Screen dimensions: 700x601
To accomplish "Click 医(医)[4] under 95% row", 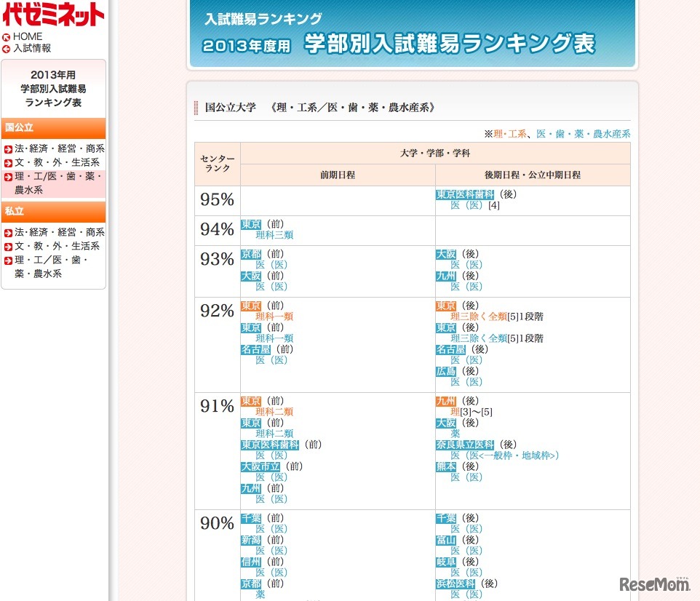I will point(475,205).
